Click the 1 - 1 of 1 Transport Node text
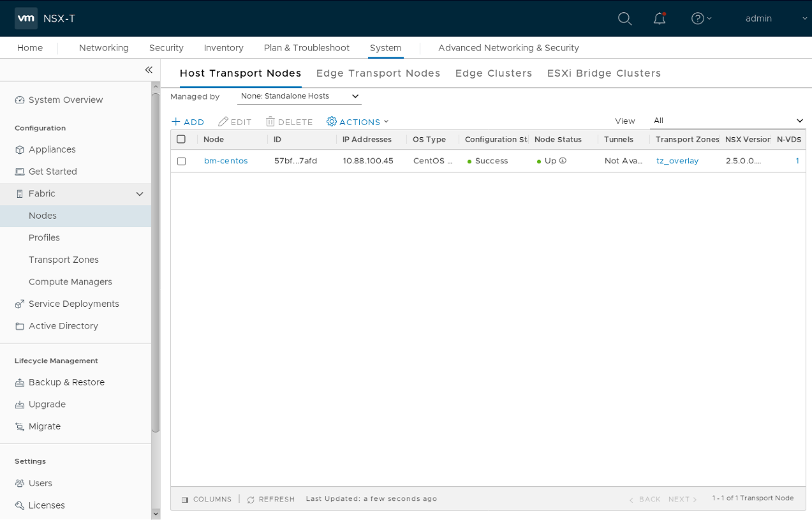Screen dimensions: 812x520 click(753, 498)
